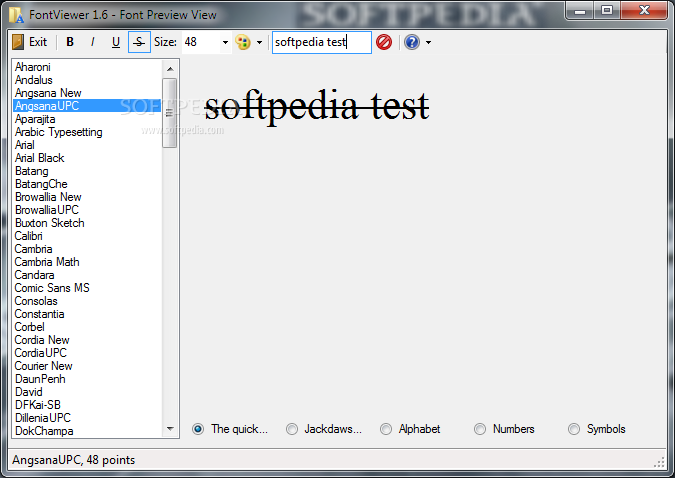
Task: Toggle Underline formatting
Action: point(116,42)
